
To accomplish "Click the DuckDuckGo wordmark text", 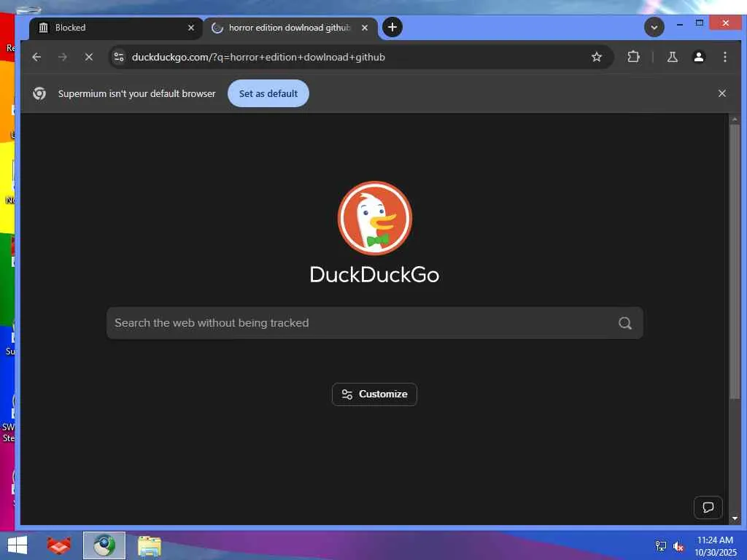I will pos(374,275).
